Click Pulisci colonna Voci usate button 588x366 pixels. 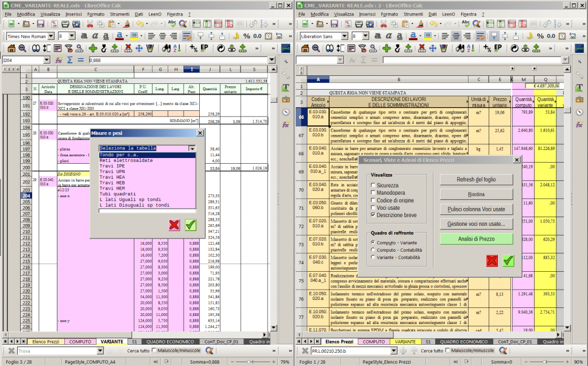point(476,209)
